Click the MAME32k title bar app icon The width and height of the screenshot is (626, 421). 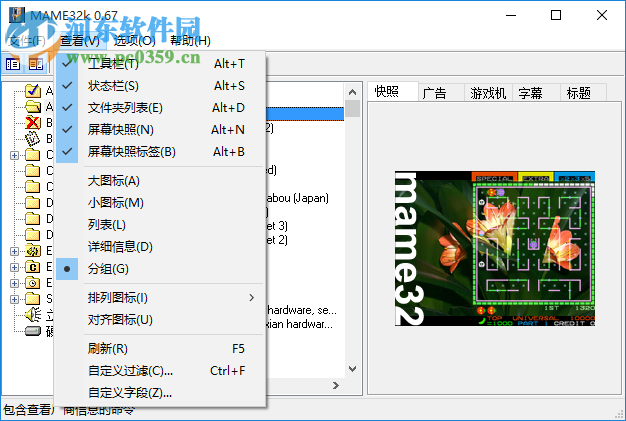pos(17,16)
